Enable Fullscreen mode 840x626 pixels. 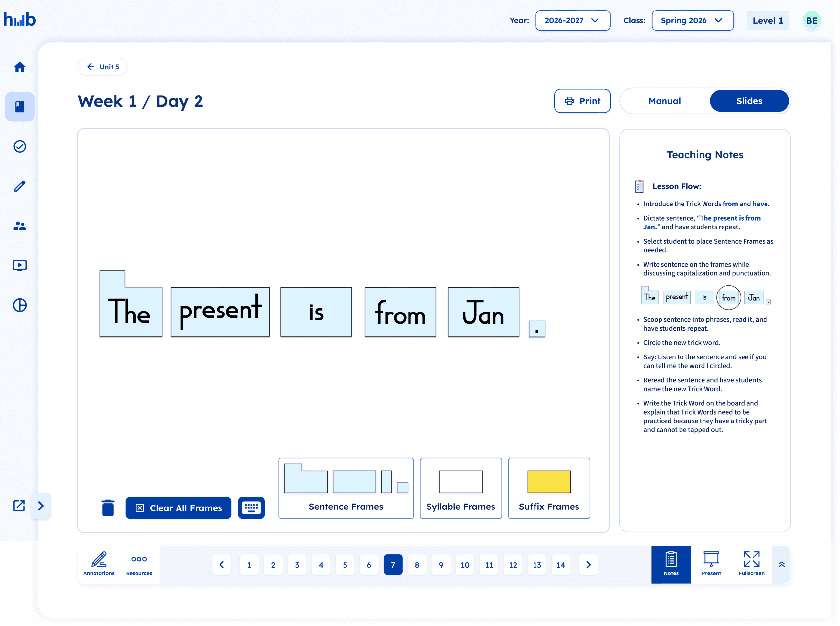(751, 564)
